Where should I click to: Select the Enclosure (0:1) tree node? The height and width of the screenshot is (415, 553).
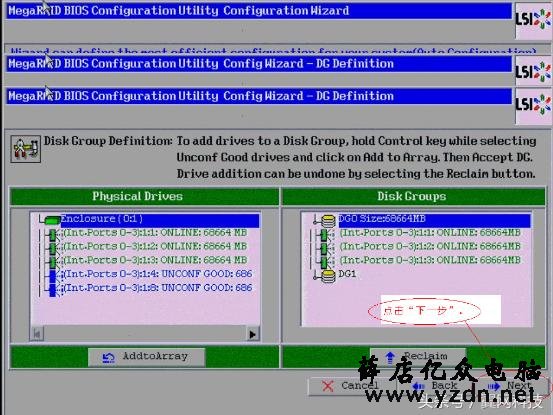click(159, 219)
